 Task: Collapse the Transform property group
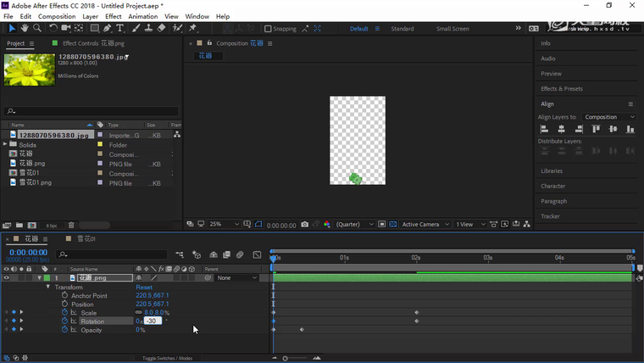(48, 288)
